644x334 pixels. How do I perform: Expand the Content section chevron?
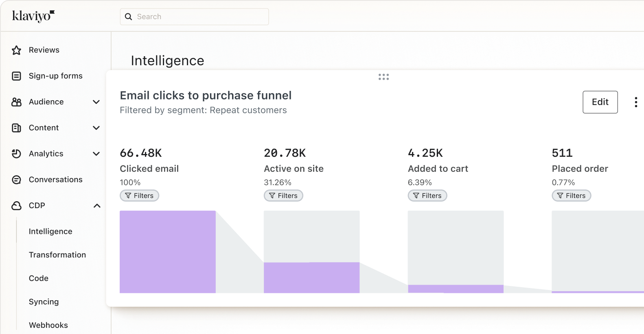click(x=96, y=128)
